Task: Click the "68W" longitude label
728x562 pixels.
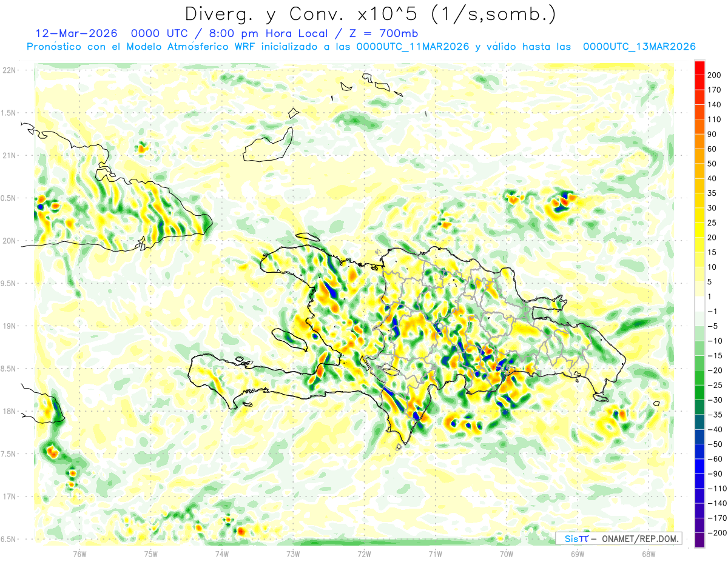Action: [x=649, y=554]
